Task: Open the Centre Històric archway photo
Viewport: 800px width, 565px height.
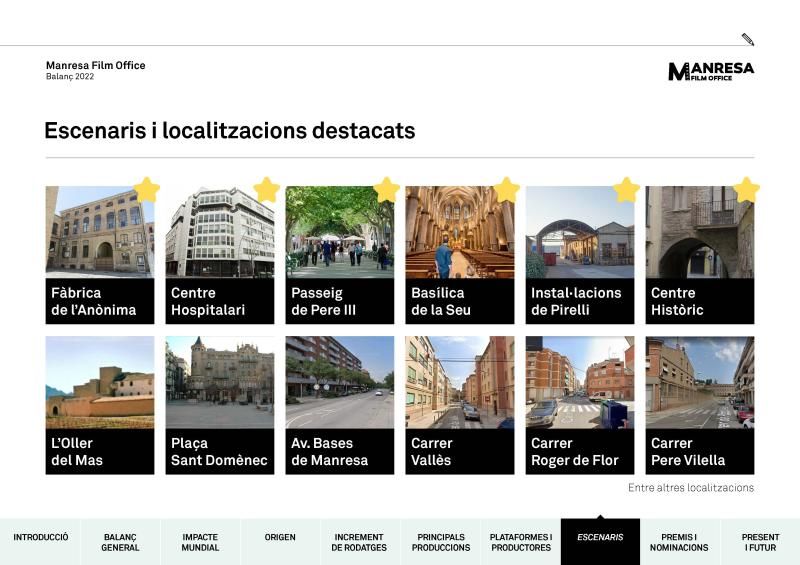Action: [700, 232]
